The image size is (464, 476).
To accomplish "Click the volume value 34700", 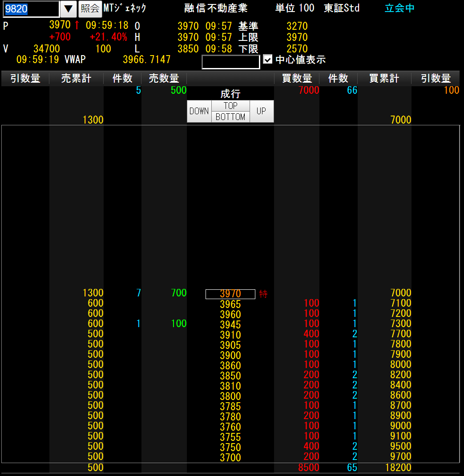I will click(x=47, y=48).
